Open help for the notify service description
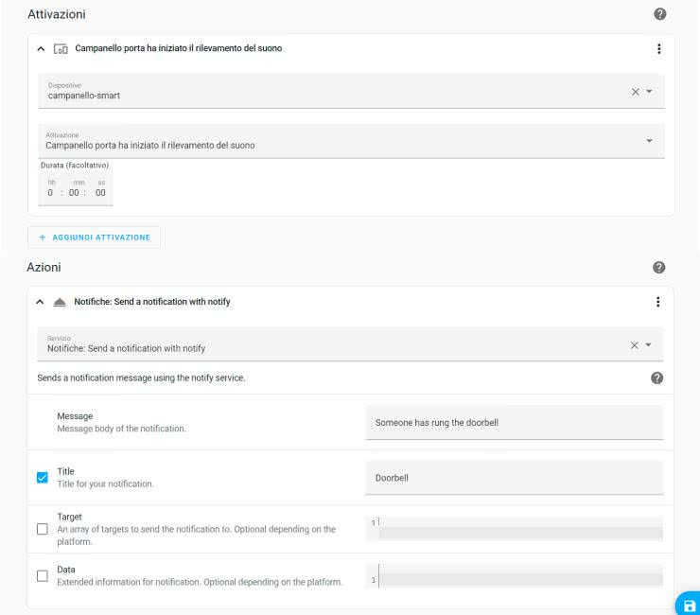The image size is (700, 615). [x=656, y=378]
